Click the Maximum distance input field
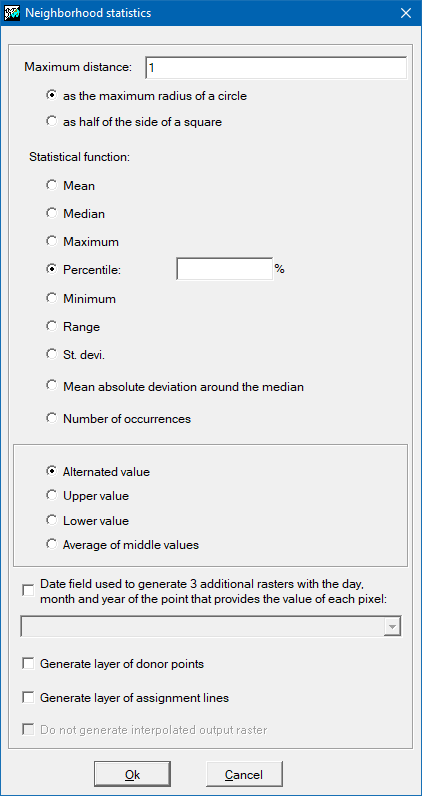Screen dimensions: 422x796 pyautogui.click(x=276, y=68)
